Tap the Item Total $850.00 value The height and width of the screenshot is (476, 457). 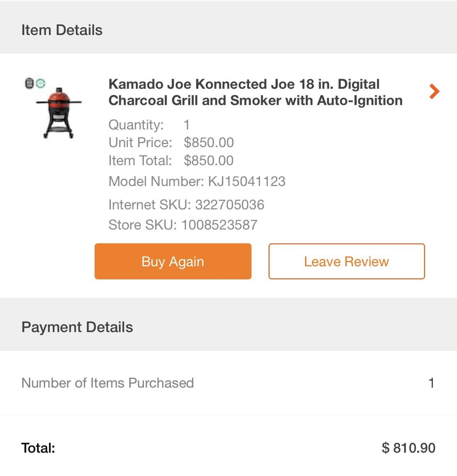209,161
